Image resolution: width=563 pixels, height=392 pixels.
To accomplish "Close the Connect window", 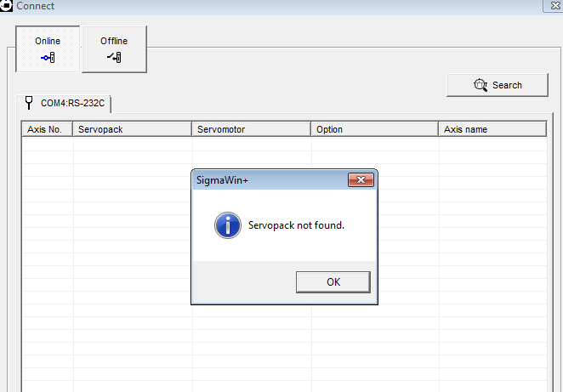I will [554, 6].
